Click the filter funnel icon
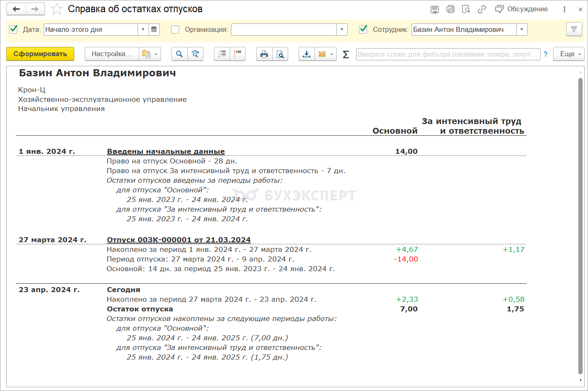This screenshot has height=391, width=588. tap(574, 29)
